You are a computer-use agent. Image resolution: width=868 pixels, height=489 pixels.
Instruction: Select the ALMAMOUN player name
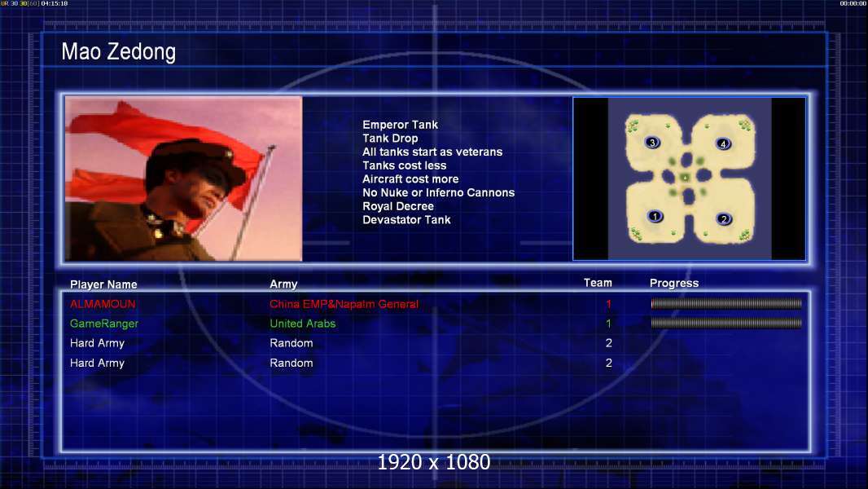point(103,304)
